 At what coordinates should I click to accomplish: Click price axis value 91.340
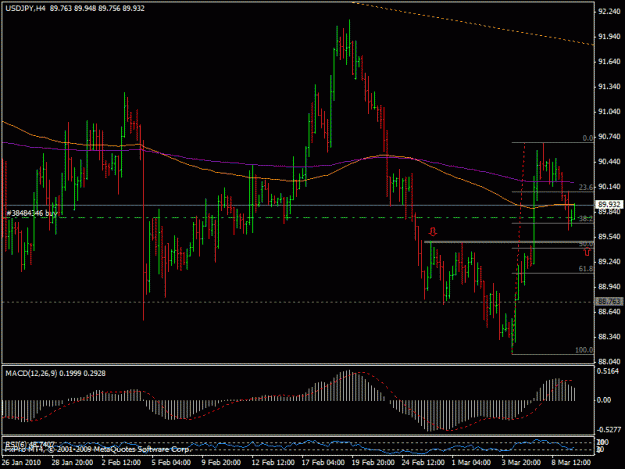point(609,86)
